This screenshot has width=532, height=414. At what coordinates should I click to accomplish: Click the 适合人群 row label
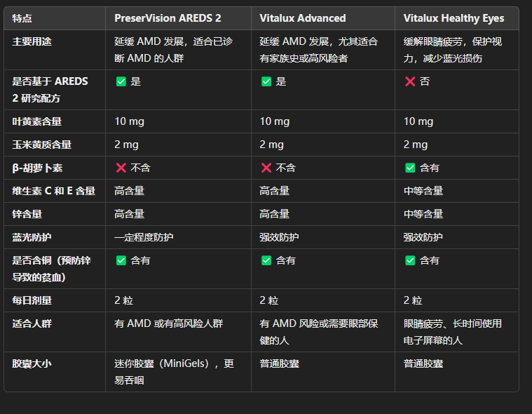[x=32, y=323]
